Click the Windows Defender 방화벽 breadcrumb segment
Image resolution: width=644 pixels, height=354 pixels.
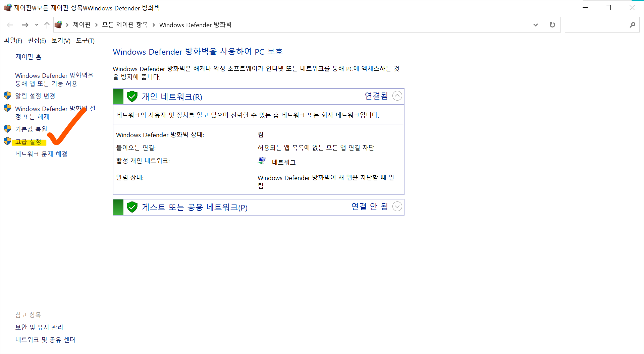196,25
